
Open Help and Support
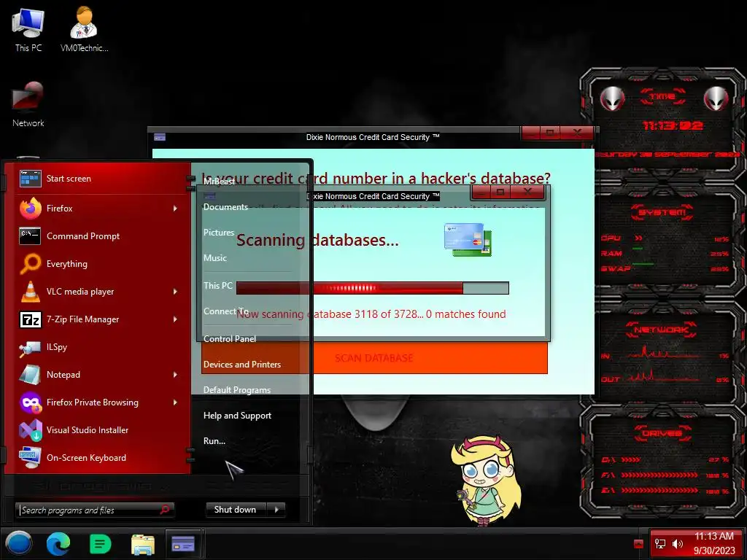(237, 416)
